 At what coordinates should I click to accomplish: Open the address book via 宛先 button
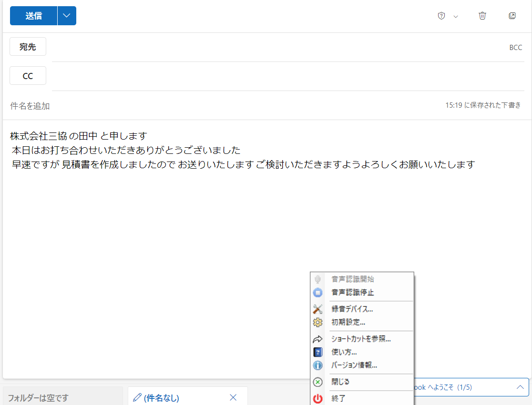click(x=28, y=46)
